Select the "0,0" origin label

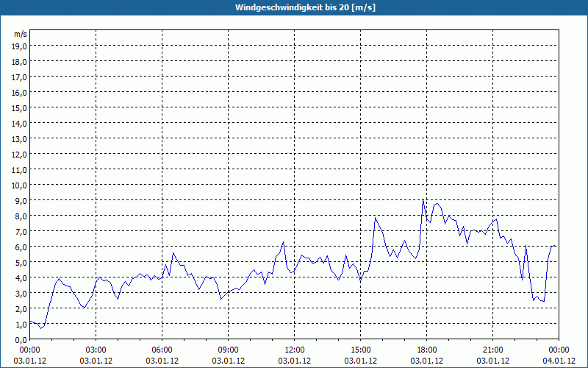pos(21,340)
